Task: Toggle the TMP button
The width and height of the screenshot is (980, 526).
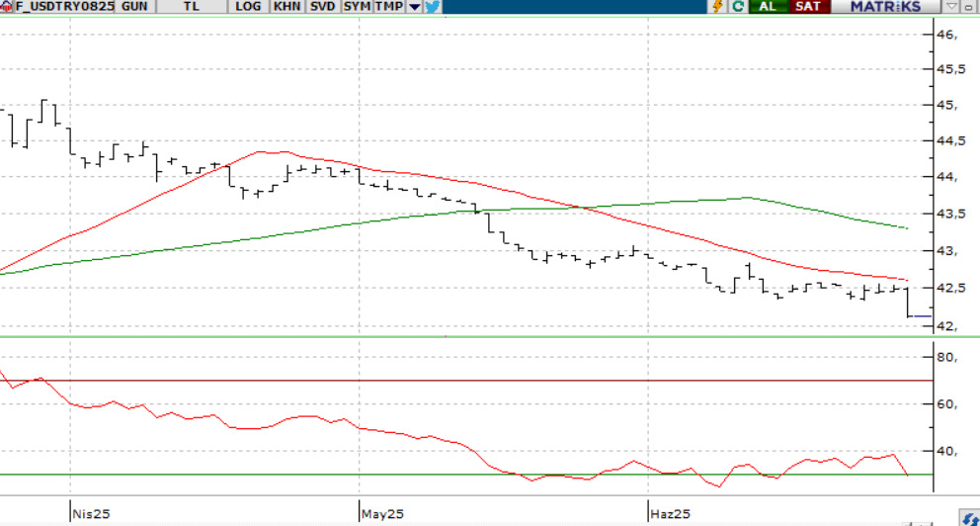Action: pos(389,7)
